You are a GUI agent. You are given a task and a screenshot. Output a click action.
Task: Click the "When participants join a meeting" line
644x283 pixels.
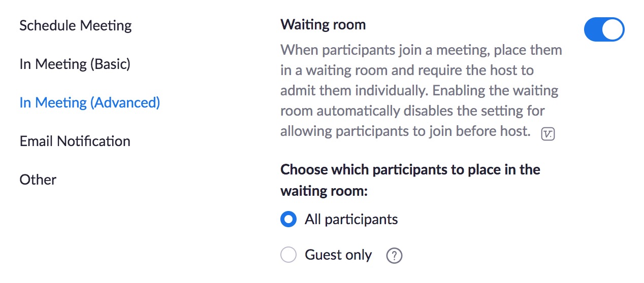(421, 50)
